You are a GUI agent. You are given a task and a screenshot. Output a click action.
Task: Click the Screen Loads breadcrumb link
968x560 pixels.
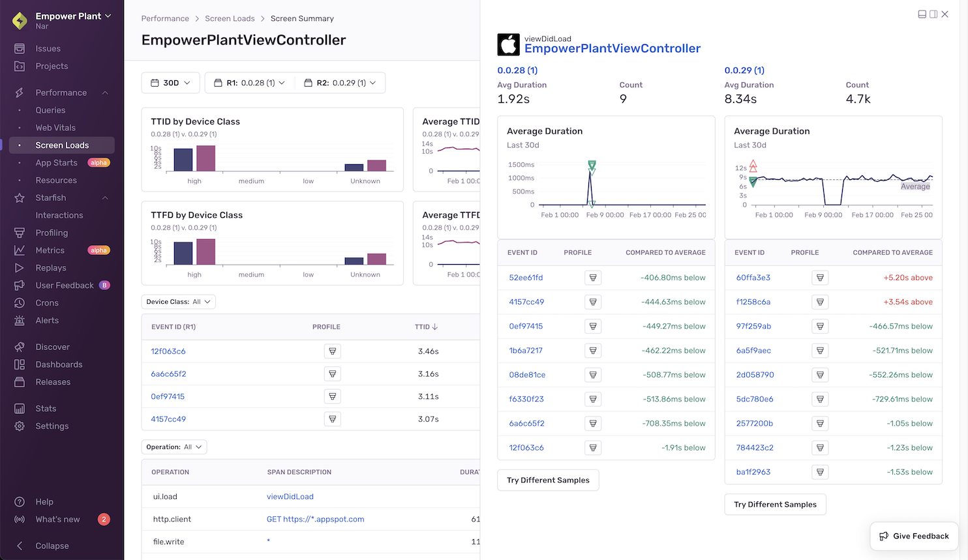coord(230,18)
